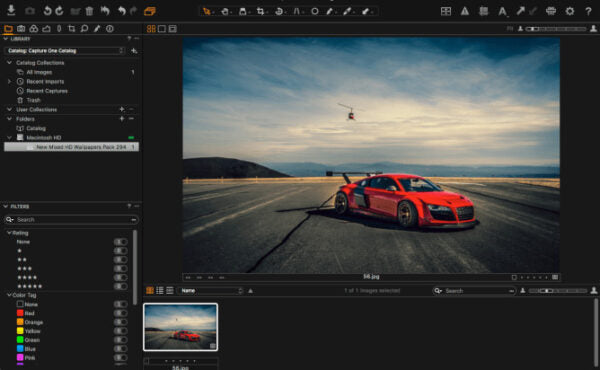Click the trash can delete icon in toolbar
Viewport: 600px width, 370px height.
[x=89, y=11]
